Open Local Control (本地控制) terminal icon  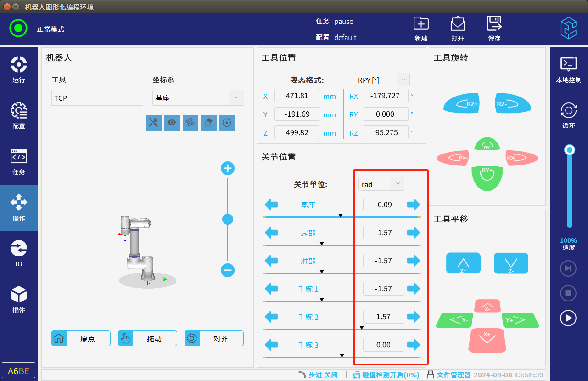pos(569,64)
